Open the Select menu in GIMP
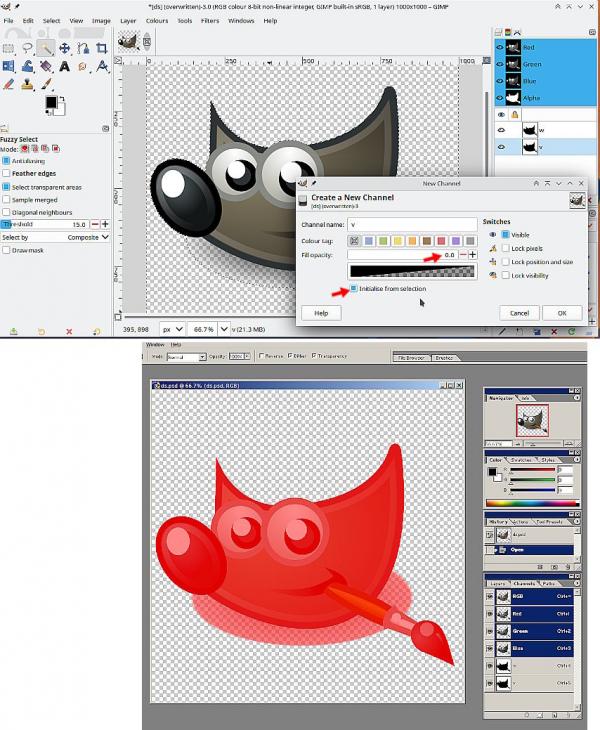Screen dimensions: 600x730 point(51,20)
